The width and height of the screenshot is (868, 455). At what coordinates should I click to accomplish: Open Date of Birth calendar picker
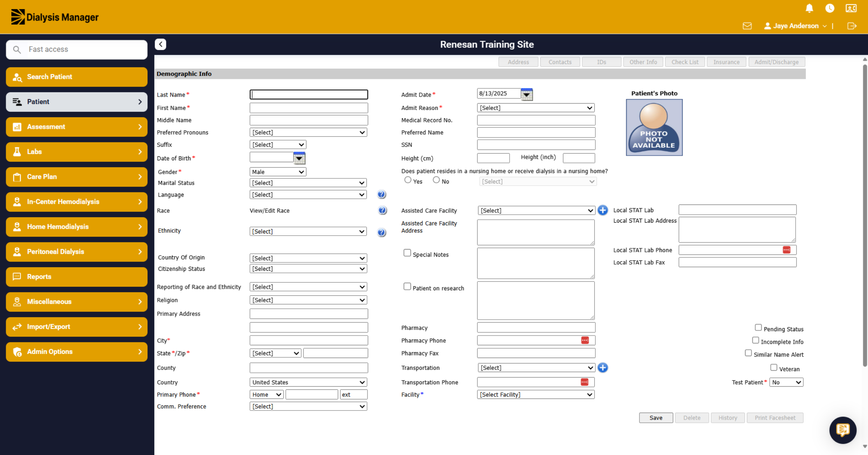coord(299,158)
